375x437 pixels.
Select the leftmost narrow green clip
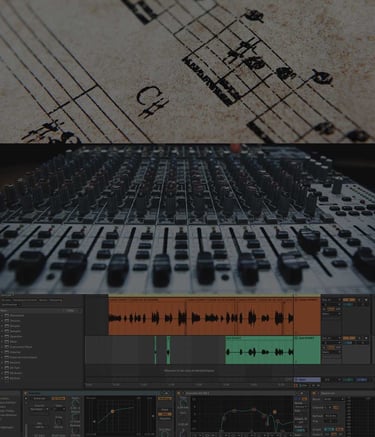[155, 350]
